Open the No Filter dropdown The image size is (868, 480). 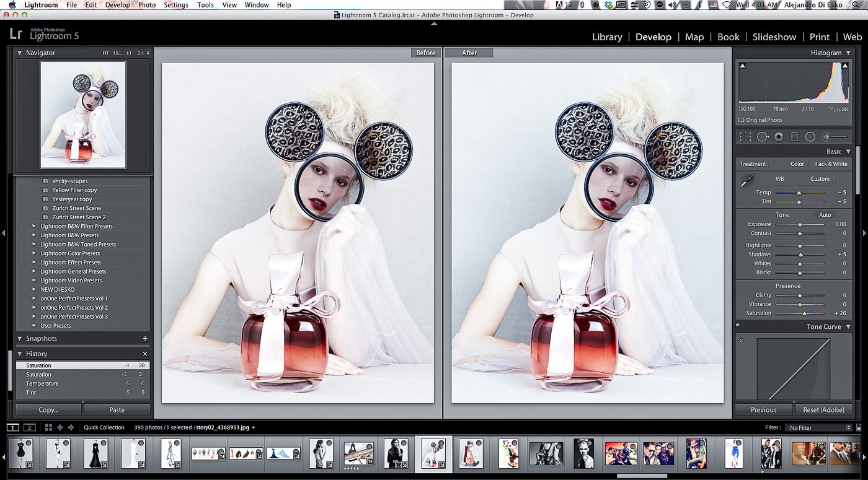(x=818, y=428)
